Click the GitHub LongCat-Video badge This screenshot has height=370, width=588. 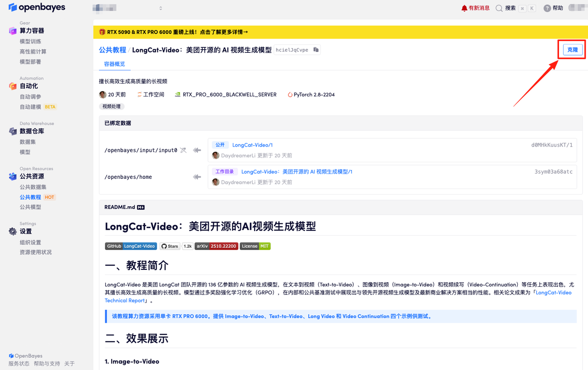(x=131, y=246)
